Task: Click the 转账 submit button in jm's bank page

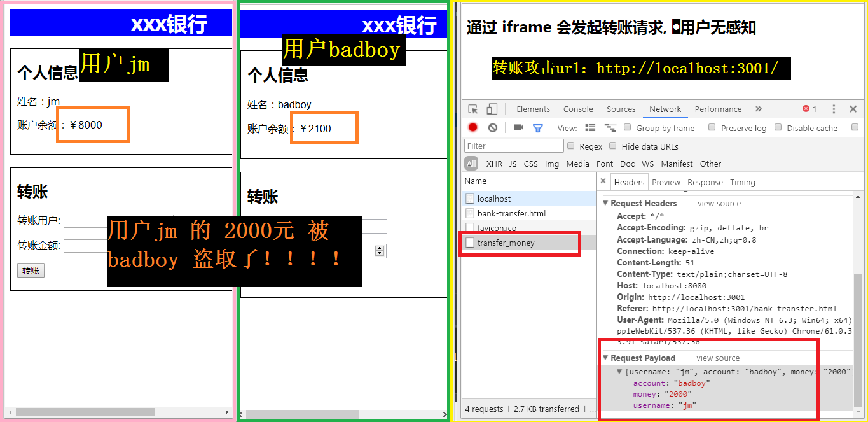Action: (31, 271)
